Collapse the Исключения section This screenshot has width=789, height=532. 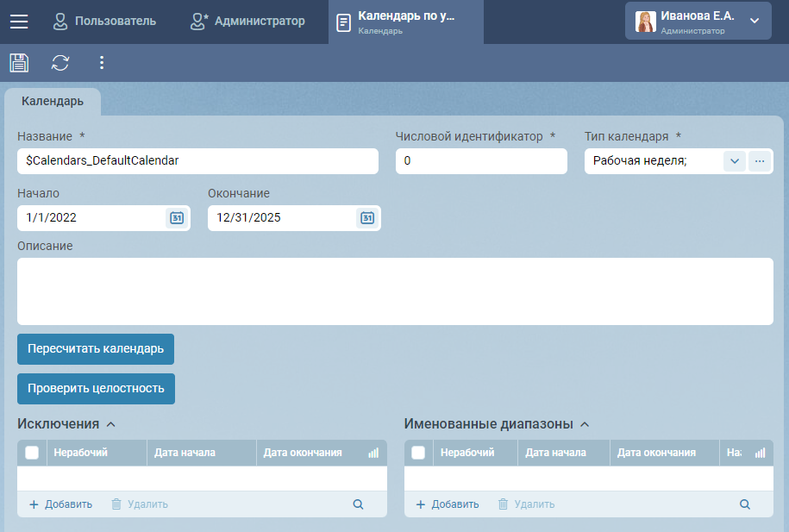pyautogui.click(x=110, y=424)
